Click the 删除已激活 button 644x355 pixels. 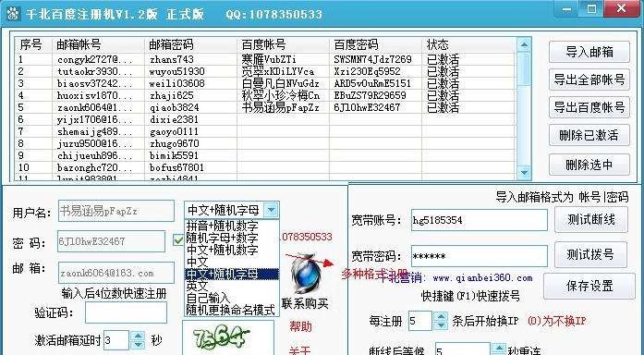589,135
